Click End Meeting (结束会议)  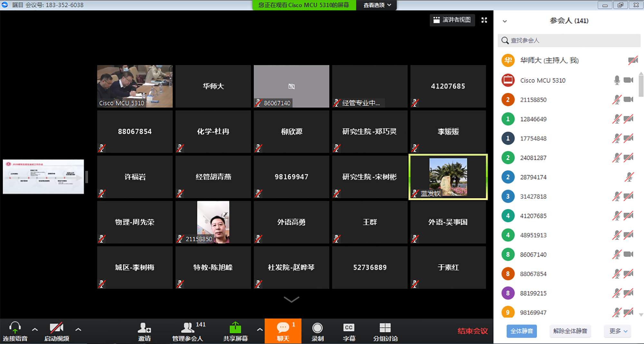tap(472, 331)
